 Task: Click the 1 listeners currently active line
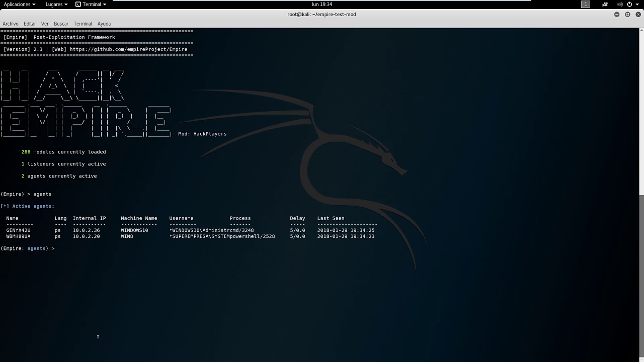click(63, 164)
